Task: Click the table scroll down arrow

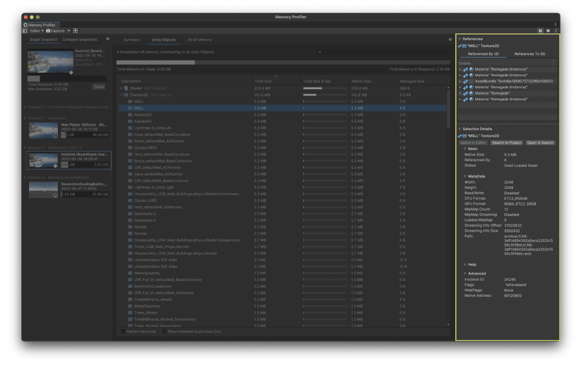Action: pyautogui.click(x=448, y=325)
